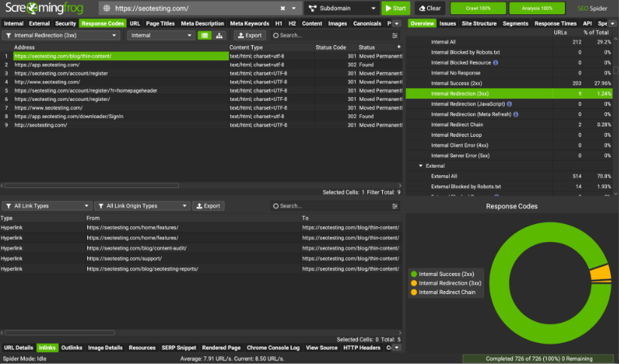
Task: Open the Site Structure tab
Action: point(478,23)
